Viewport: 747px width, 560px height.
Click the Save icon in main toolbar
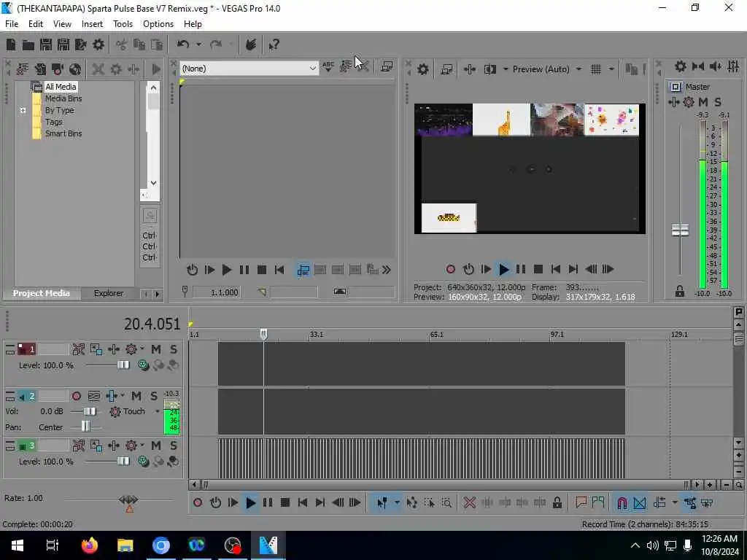tap(46, 44)
